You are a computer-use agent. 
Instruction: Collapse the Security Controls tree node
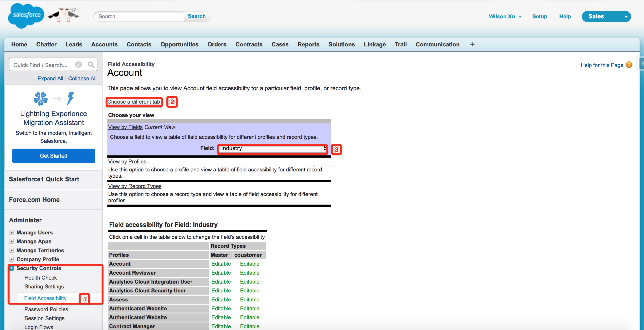(x=12, y=268)
